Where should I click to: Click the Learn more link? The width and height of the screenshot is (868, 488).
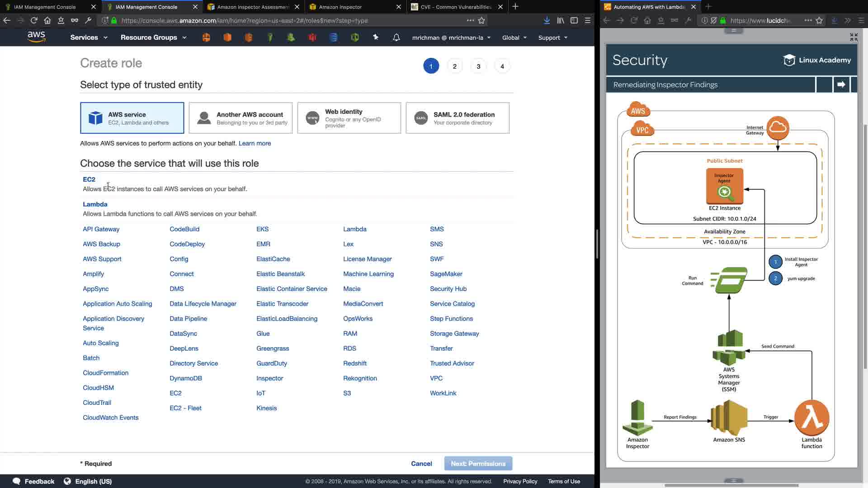pos(255,143)
